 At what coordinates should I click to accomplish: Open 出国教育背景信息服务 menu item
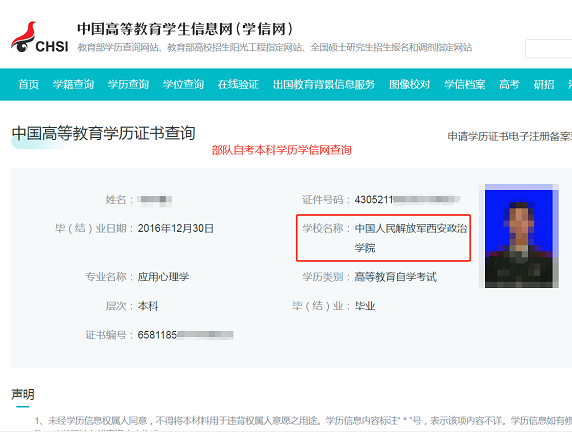(324, 84)
